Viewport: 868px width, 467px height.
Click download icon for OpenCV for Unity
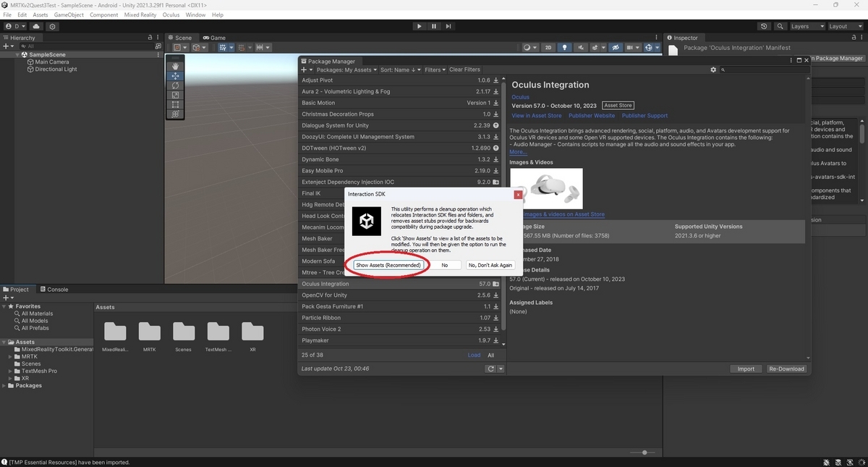(x=496, y=295)
